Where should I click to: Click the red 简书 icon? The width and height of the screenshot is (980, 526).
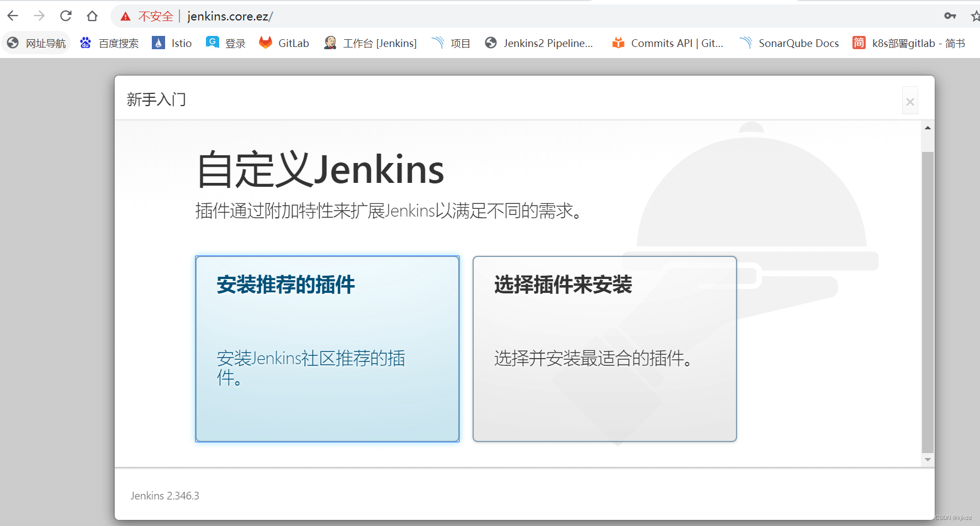pyautogui.click(x=859, y=43)
